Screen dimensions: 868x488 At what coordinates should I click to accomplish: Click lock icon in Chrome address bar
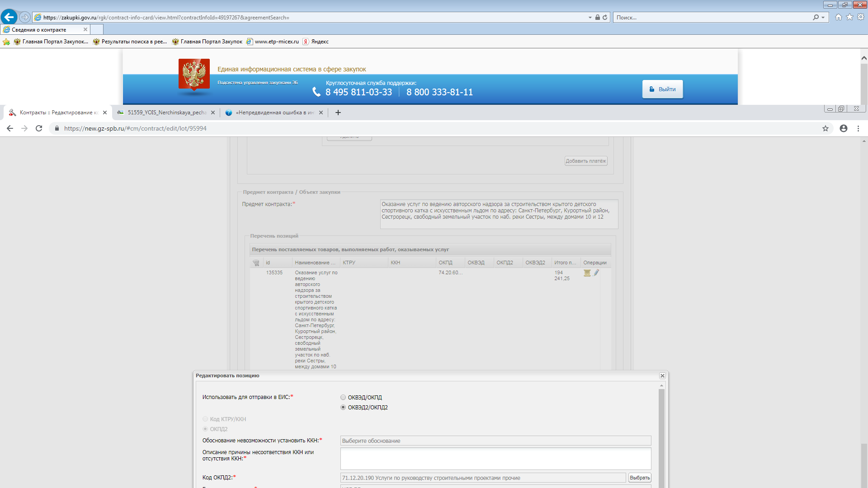[57, 128]
